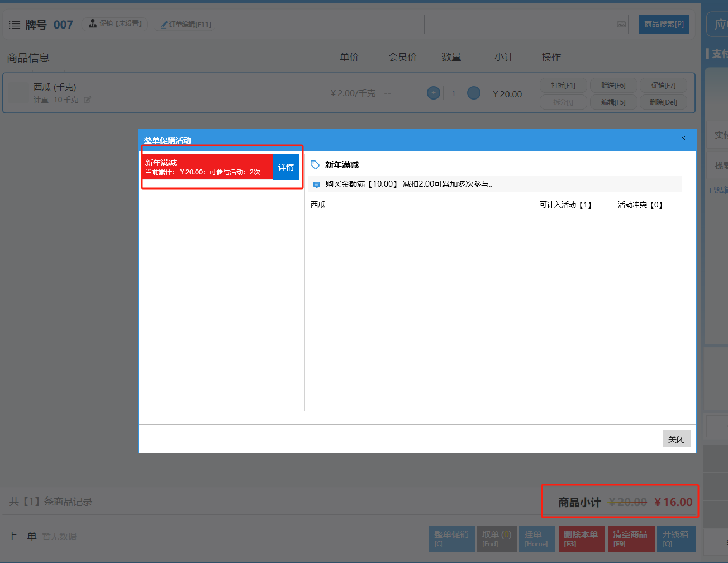Open 详情 for the 新年满减 promotion
Image resolution: width=728 pixels, height=563 pixels.
pyautogui.click(x=286, y=167)
